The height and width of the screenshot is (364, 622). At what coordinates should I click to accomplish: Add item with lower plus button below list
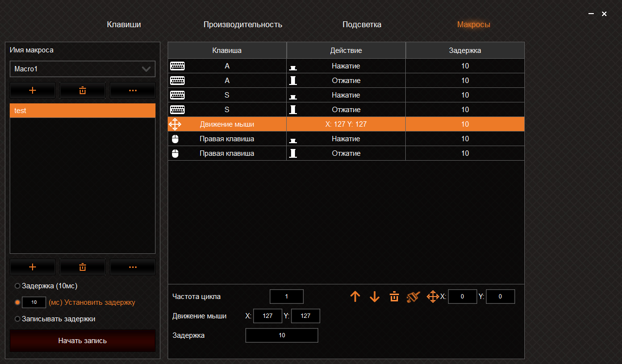point(33,267)
